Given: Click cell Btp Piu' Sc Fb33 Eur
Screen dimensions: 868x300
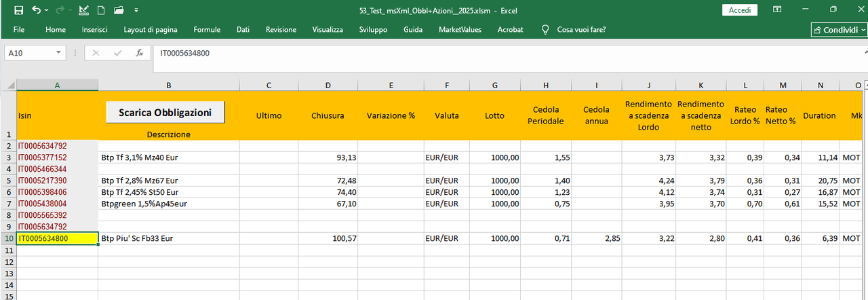Looking at the screenshot, I should [168, 238].
